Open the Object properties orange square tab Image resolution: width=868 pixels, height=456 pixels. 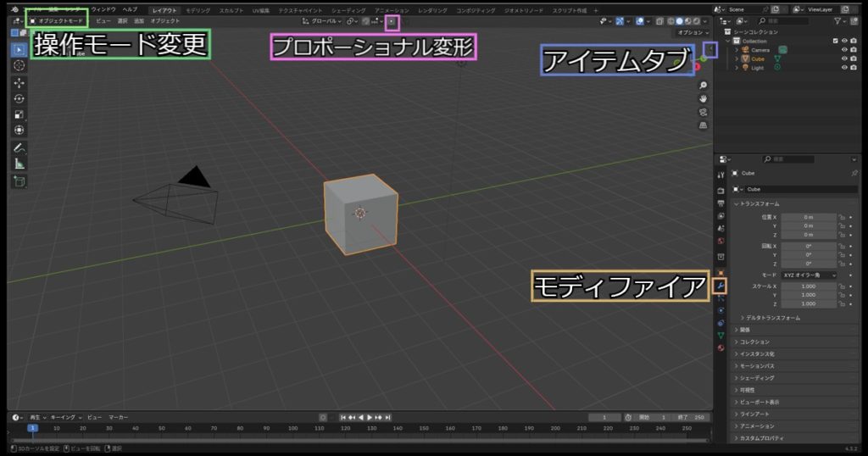pos(721,272)
